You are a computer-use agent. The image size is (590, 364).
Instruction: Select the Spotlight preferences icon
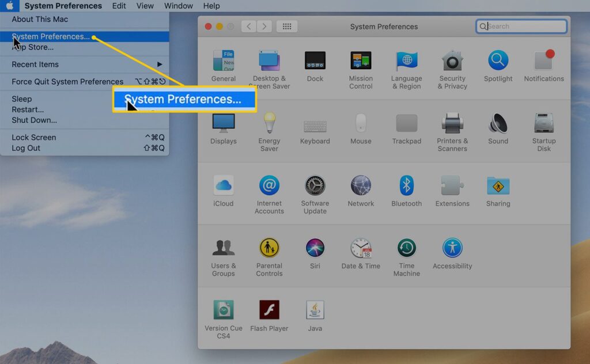(497, 60)
